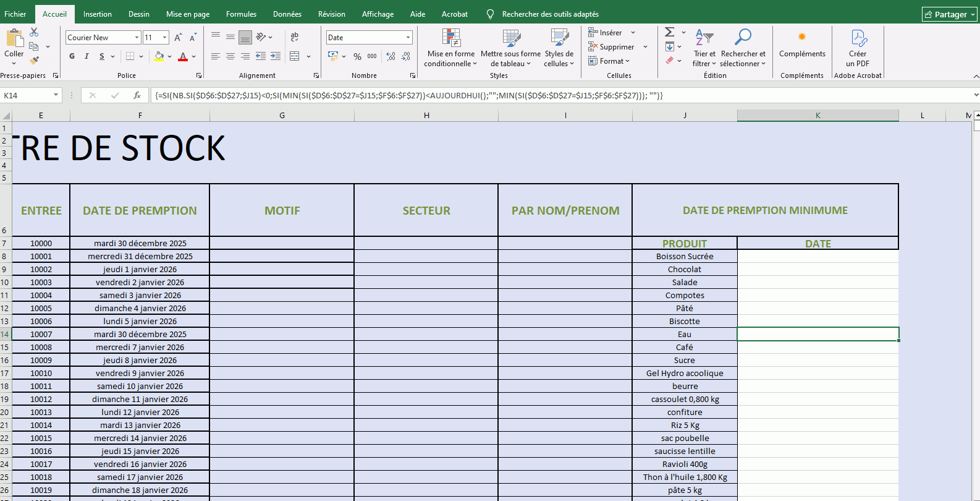Apply the yellow fill color

pos(159,56)
